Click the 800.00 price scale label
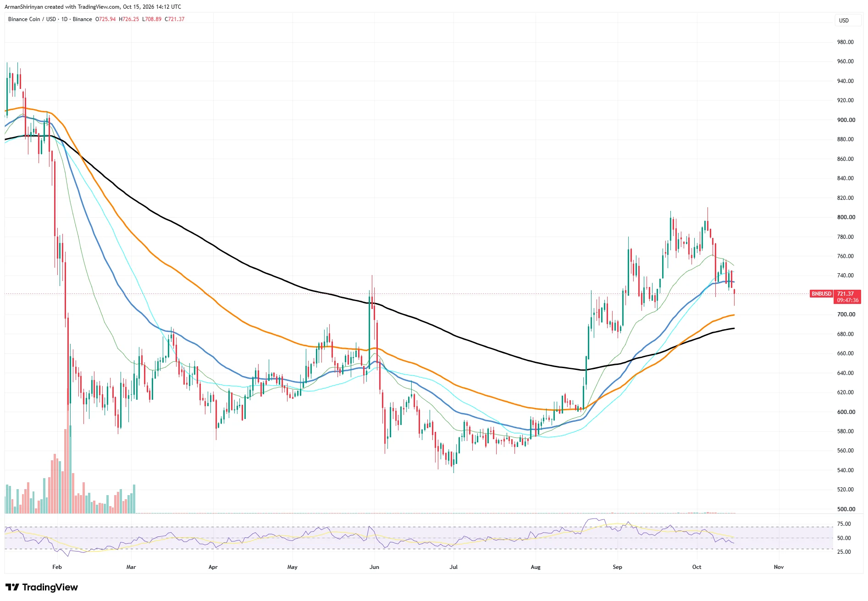Viewport: 868px width, 601px height. coord(846,217)
